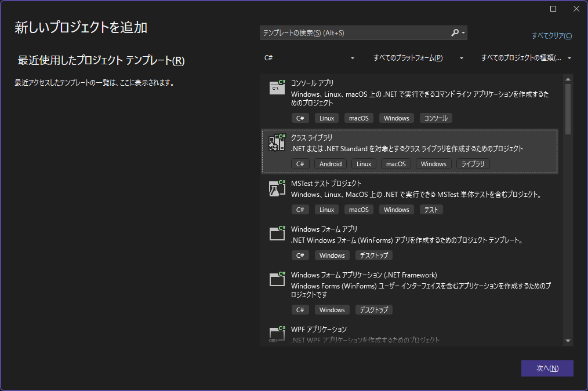Click the Class Library description mentioning .NET Standard
This screenshot has width=588, height=391.
click(407, 149)
